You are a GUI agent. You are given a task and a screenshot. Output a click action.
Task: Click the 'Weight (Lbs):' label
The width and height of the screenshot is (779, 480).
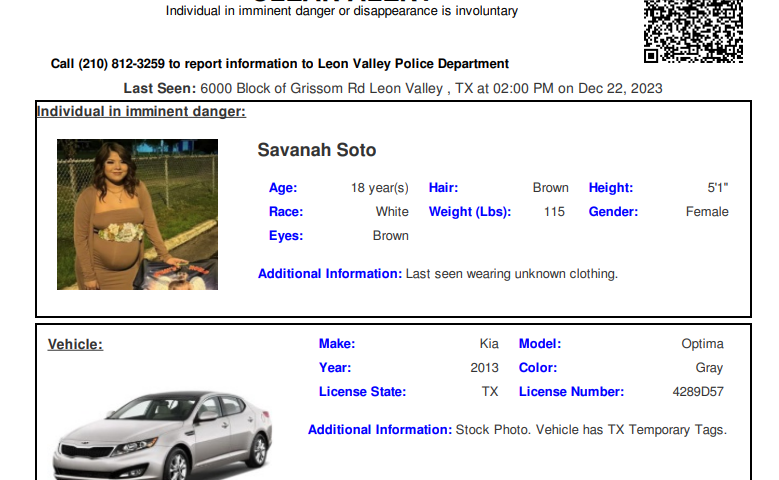tap(470, 212)
